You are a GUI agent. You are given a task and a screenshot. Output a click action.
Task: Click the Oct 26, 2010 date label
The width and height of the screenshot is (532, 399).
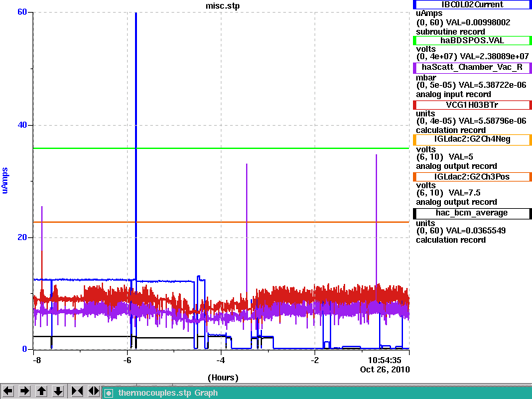(x=385, y=370)
